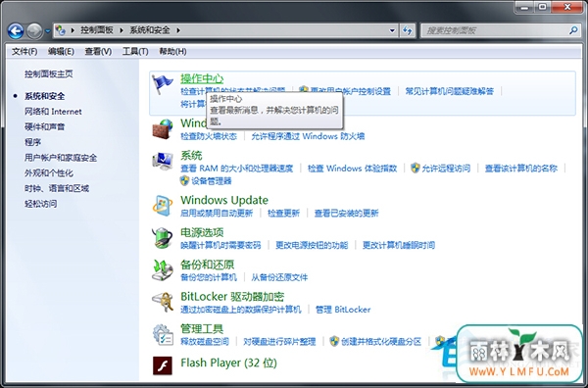588x388 pixels.
Task: Click 管理 BitLocker link
Action: [x=343, y=310]
